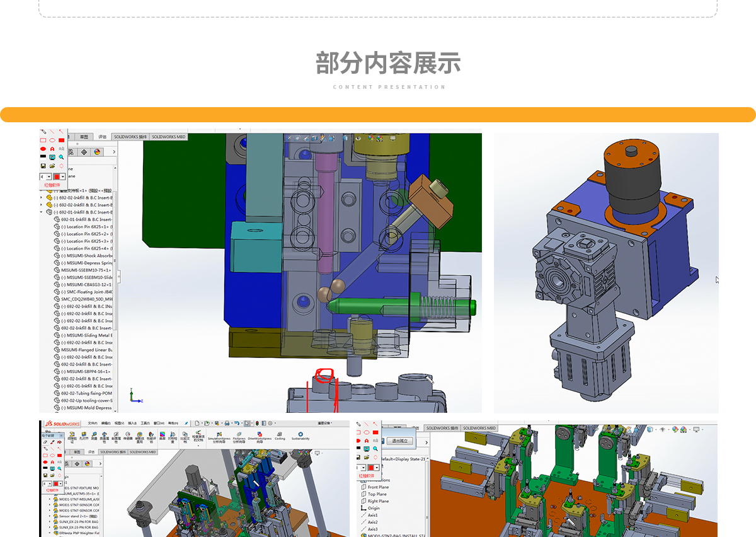The height and width of the screenshot is (537, 756).
Task: Select Front Plane in the bottom-right tree
Action: [374, 487]
